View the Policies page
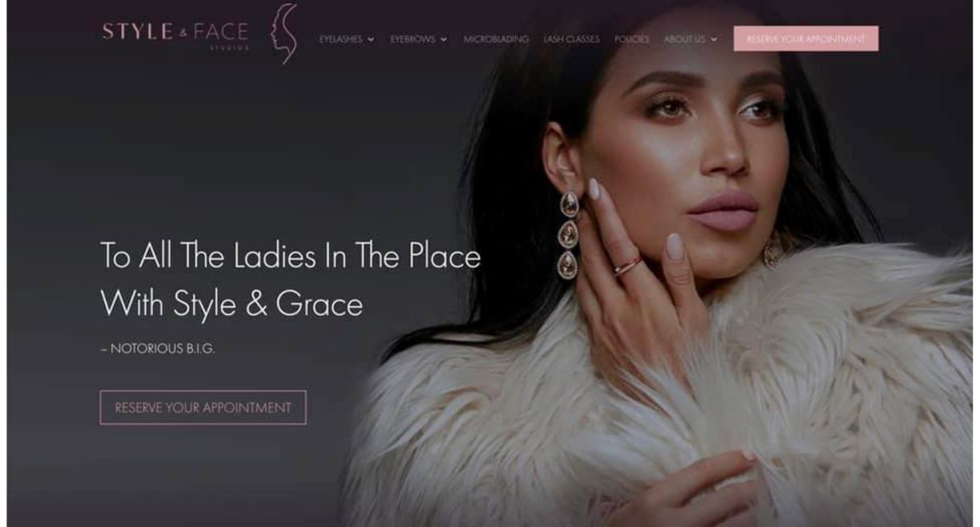This screenshot has height=527, width=980. [632, 39]
